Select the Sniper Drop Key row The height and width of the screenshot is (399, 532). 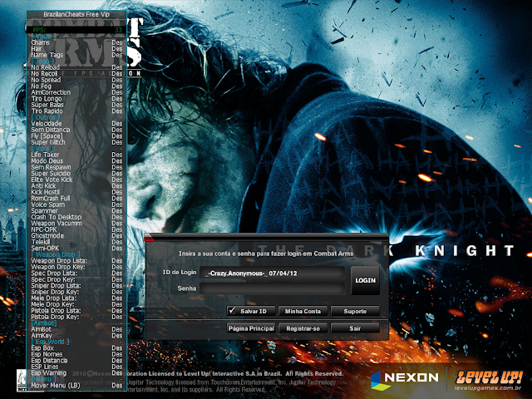[x=76, y=292]
